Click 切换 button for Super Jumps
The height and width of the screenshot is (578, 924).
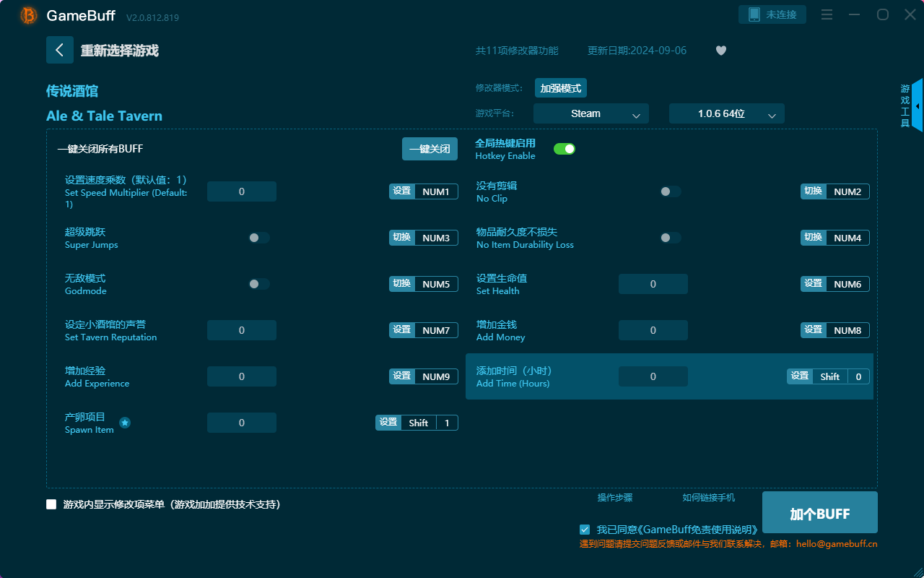[402, 238]
